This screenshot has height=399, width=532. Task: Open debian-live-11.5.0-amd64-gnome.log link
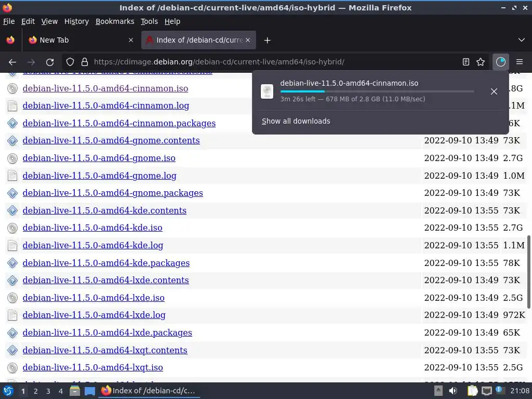click(x=99, y=176)
